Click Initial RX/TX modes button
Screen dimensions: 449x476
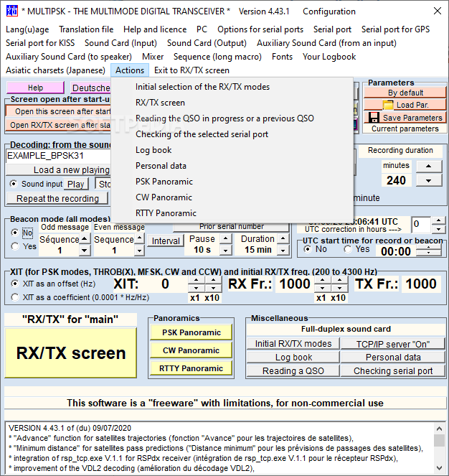click(x=293, y=344)
